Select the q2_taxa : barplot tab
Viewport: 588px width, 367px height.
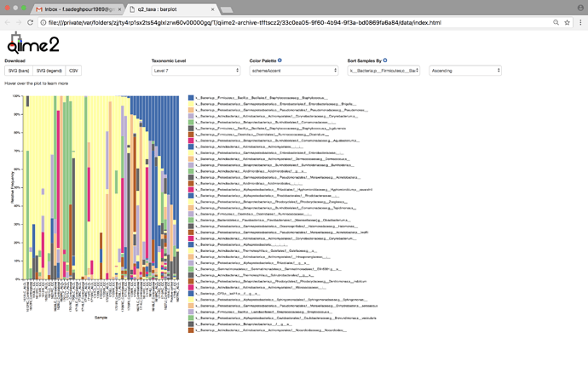click(x=172, y=9)
